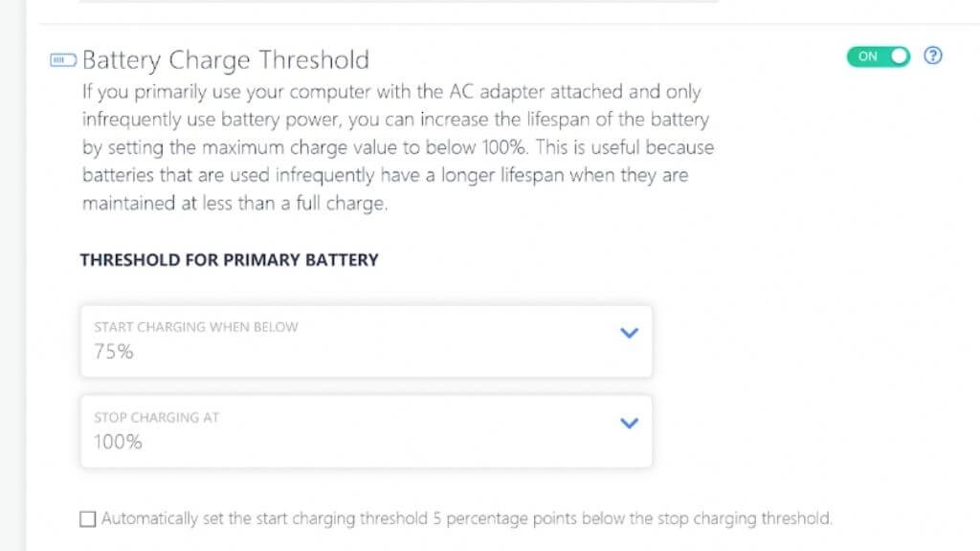
Task: Click the battery icon beside the title
Action: (62, 60)
